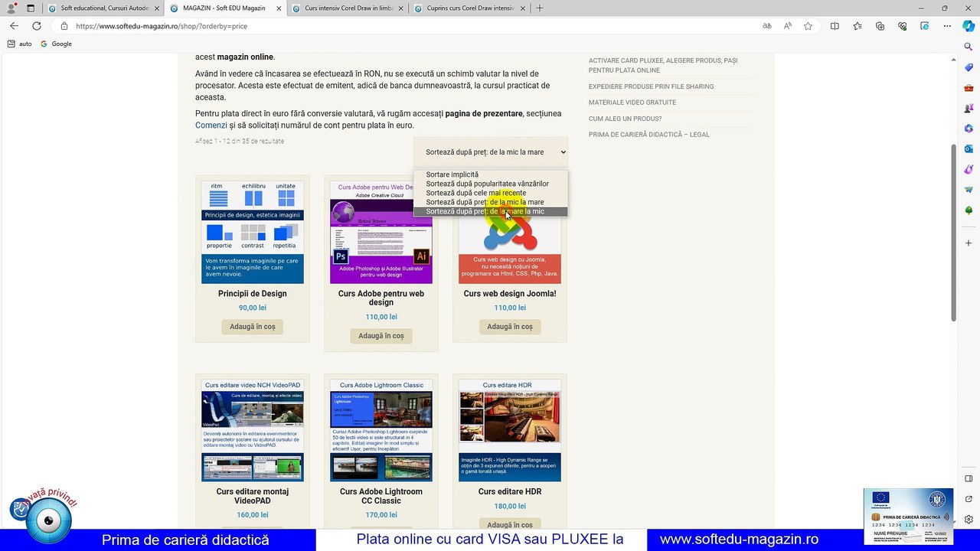Click the browser Back arrow

(14, 26)
